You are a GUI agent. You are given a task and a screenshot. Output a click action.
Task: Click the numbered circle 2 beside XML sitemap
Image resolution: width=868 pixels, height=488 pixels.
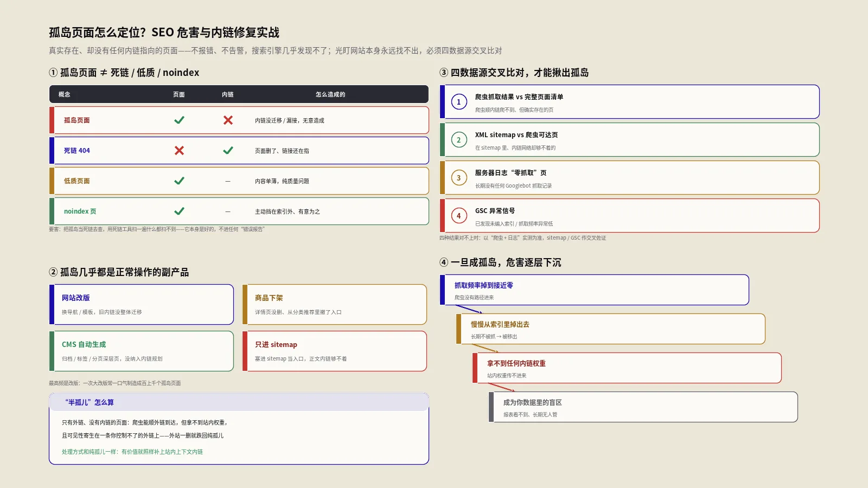tap(459, 140)
